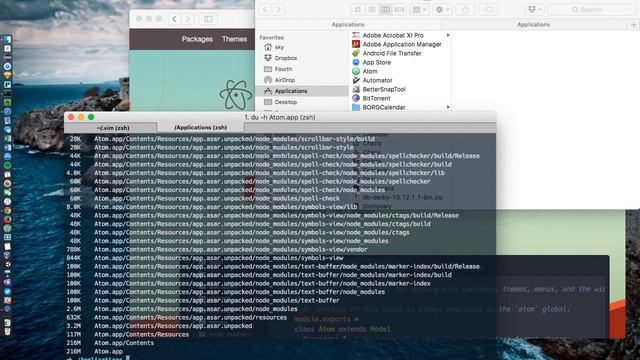Screen dimensions: 640x360
Task: Select Android File Transfer icon
Action: pos(356,53)
